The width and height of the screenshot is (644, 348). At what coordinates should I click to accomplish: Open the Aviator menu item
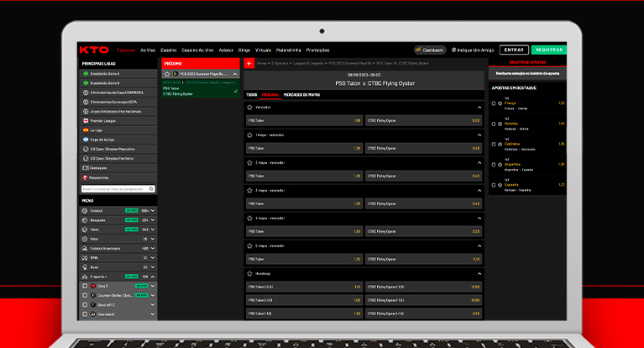point(226,50)
